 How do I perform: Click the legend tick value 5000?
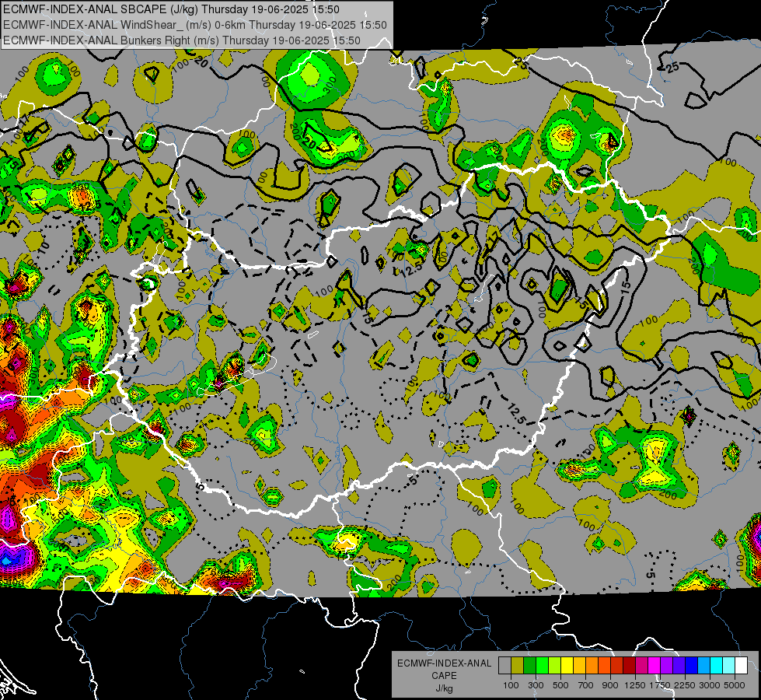[735, 685]
